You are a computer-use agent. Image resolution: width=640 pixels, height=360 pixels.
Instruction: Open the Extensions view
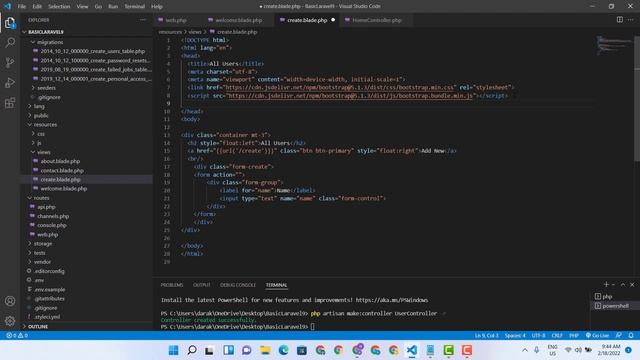[x=10, y=102]
